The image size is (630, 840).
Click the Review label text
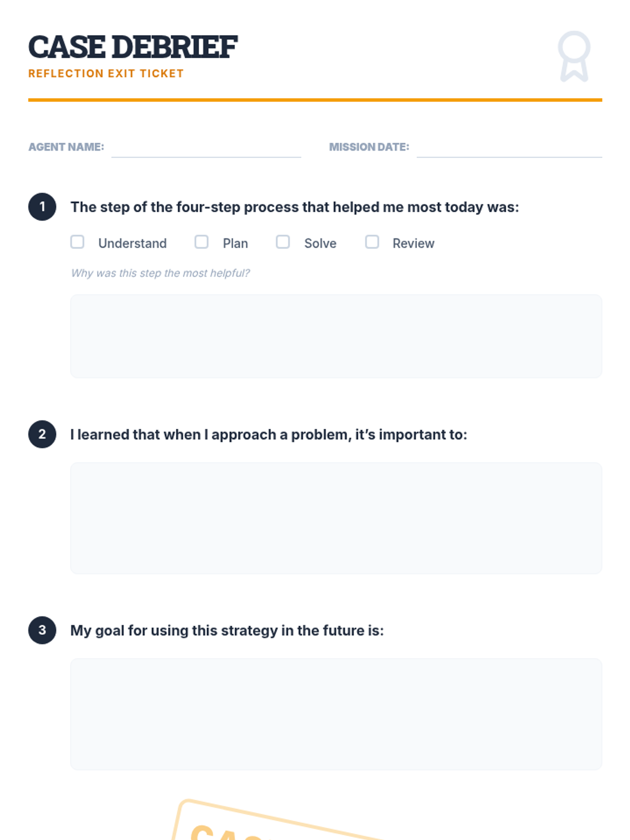click(x=413, y=243)
